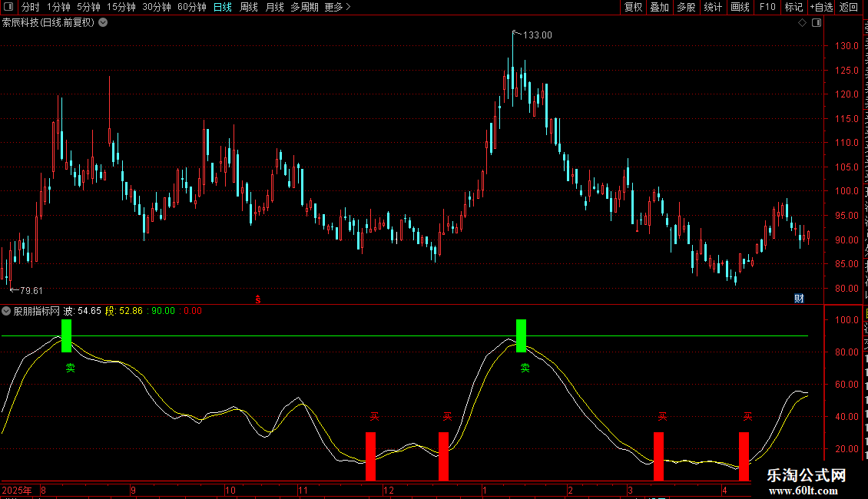Select the 30分钟 period tab
The image size is (868, 499).
(157, 7)
